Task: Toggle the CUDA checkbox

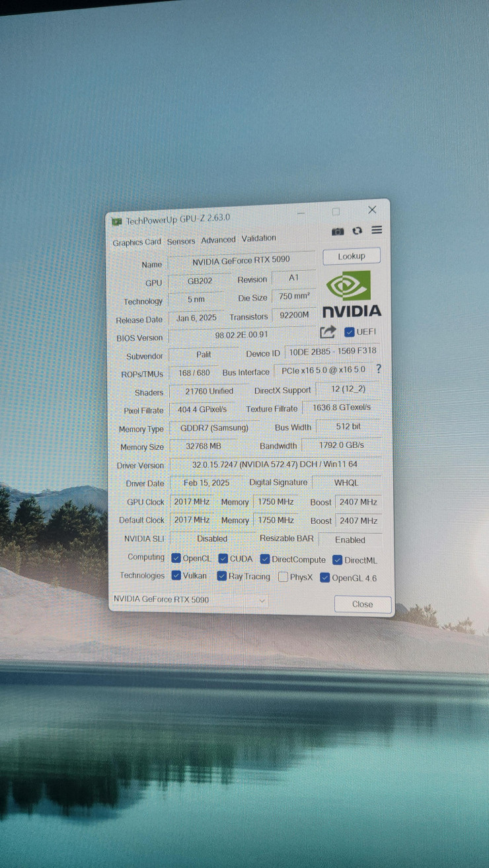Action: [223, 559]
